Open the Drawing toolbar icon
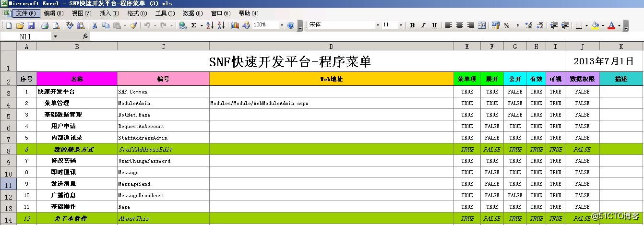 246,25
